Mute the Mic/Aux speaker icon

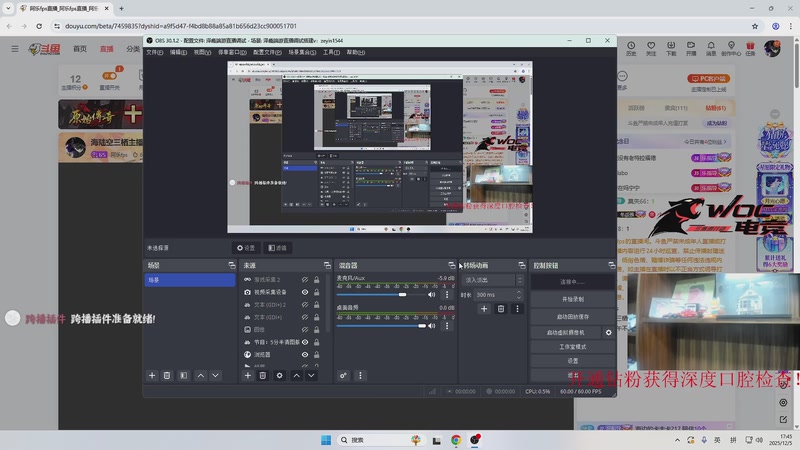pyautogui.click(x=432, y=295)
